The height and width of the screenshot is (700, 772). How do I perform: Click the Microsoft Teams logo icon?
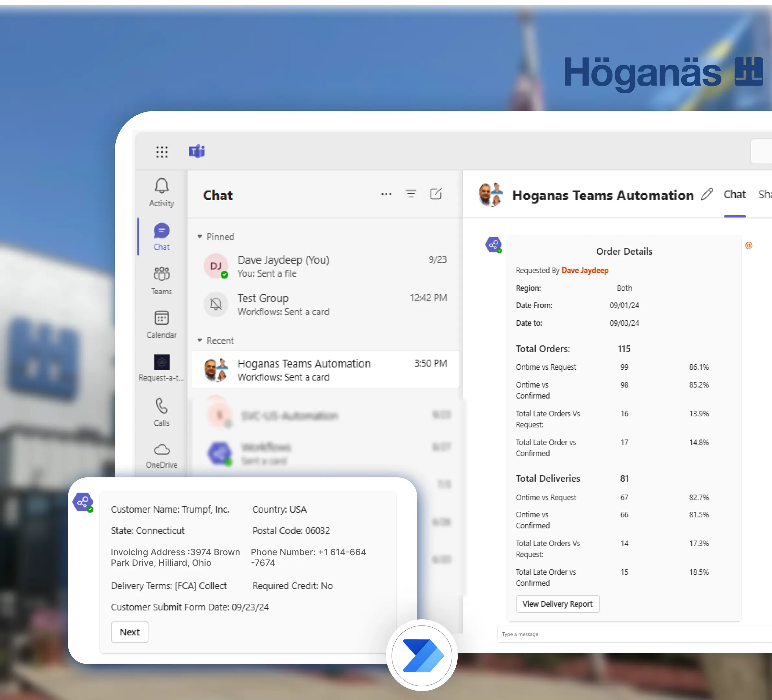(x=197, y=151)
